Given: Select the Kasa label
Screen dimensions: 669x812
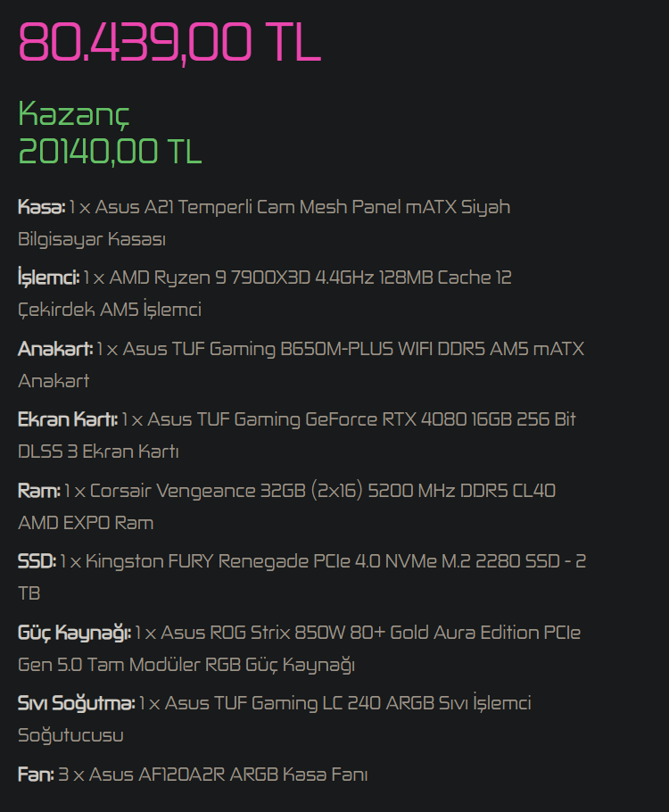Looking at the screenshot, I should (41, 207).
